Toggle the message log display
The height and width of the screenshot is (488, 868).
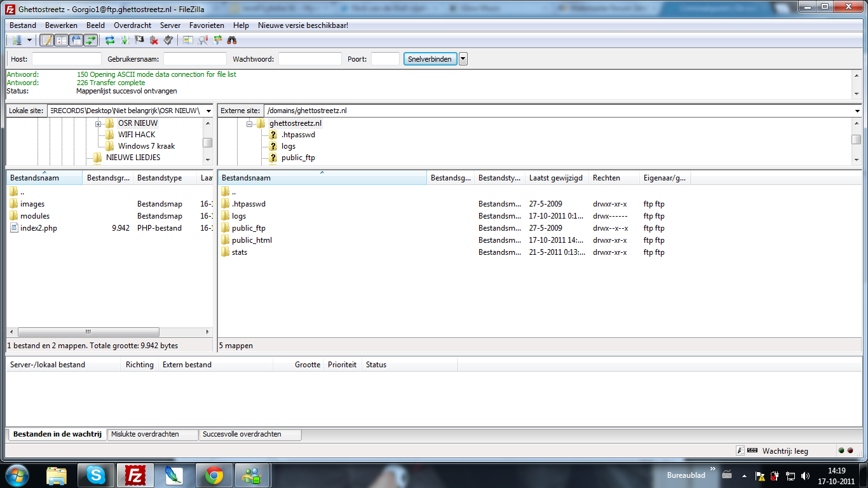[46, 40]
